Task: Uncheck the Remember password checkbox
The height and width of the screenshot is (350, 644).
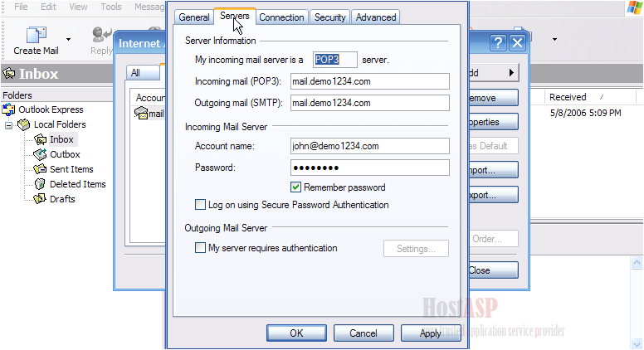Action: [295, 187]
